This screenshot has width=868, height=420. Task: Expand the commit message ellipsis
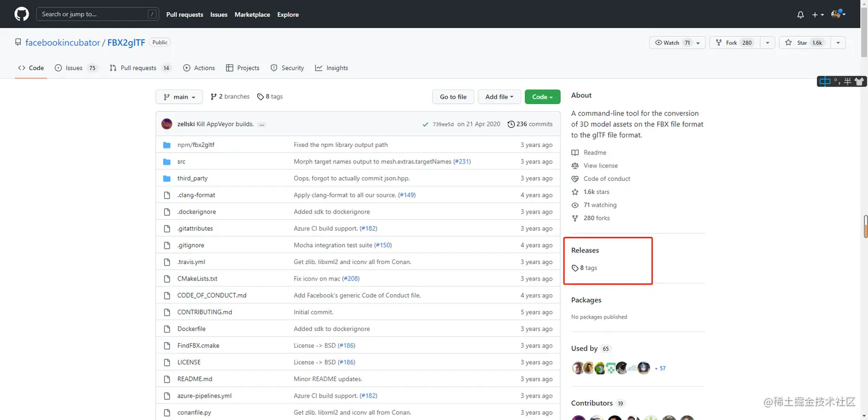(262, 125)
